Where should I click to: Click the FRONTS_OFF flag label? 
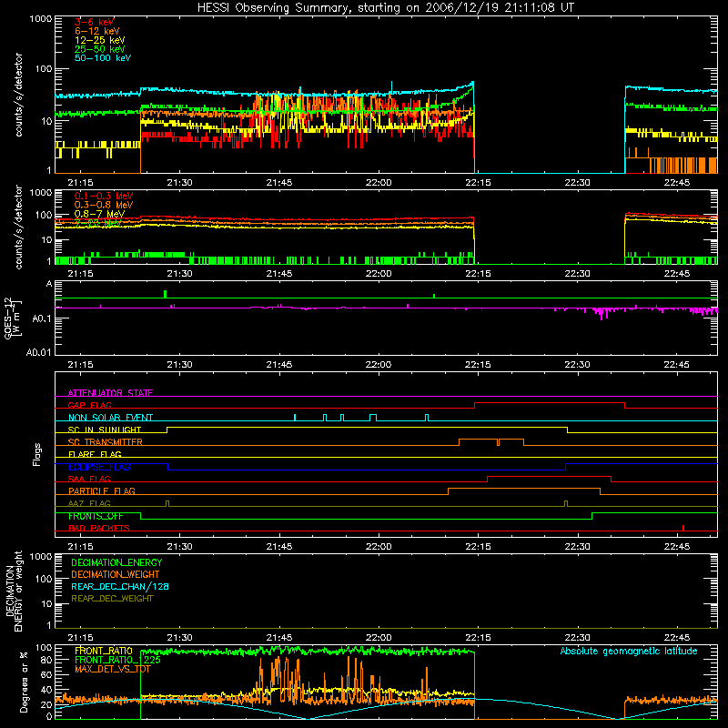tap(96, 516)
